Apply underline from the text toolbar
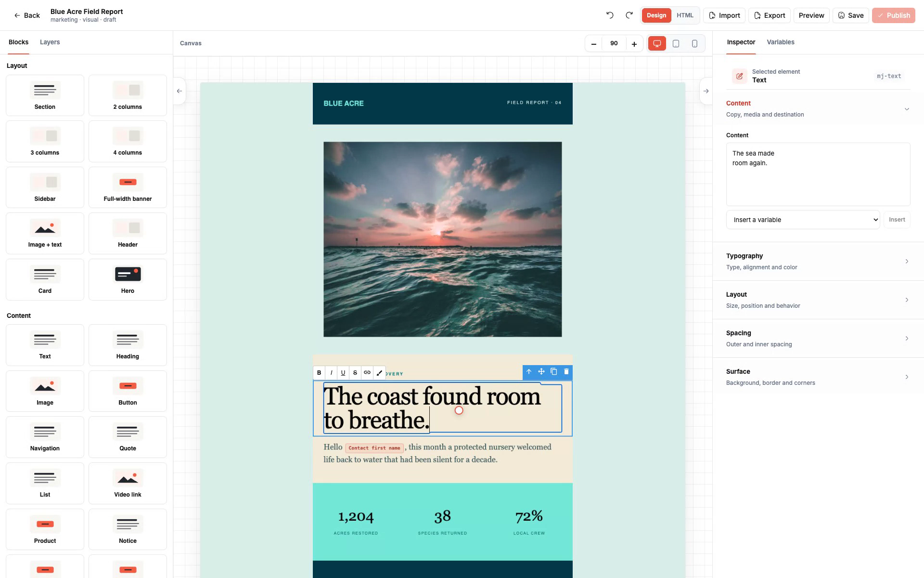Viewport: 924px width, 578px height. 343,373
